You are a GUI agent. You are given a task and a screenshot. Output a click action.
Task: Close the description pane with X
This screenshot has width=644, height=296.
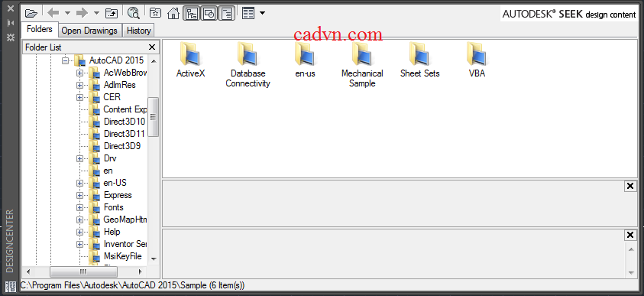tap(630, 235)
